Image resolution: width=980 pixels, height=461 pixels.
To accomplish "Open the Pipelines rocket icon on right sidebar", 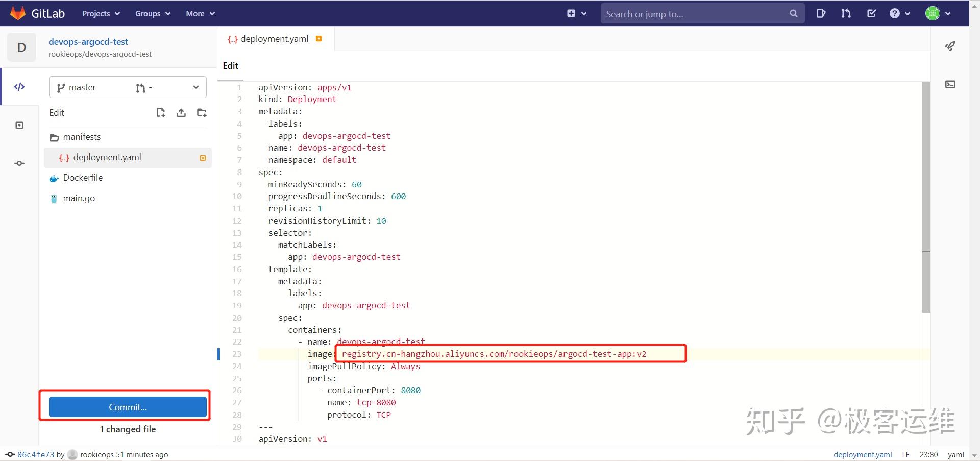I will [950, 46].
